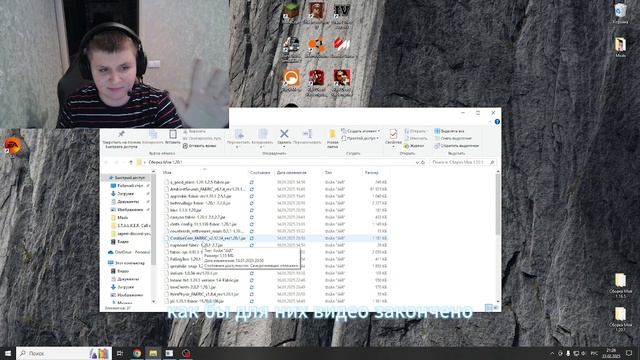The image size is (640, 360).
Task: Select the Сборка Мои 1.16.5 desktop folder
Action: tap(620, 285)
